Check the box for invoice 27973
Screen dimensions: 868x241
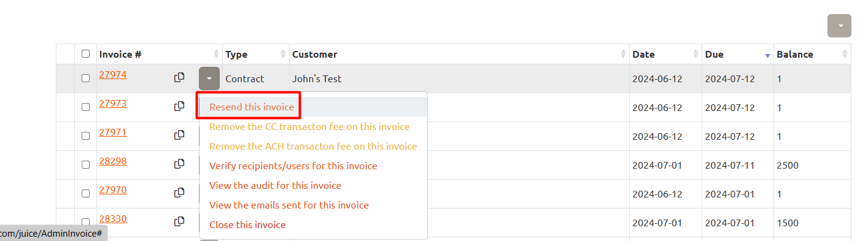click(85, 107)
